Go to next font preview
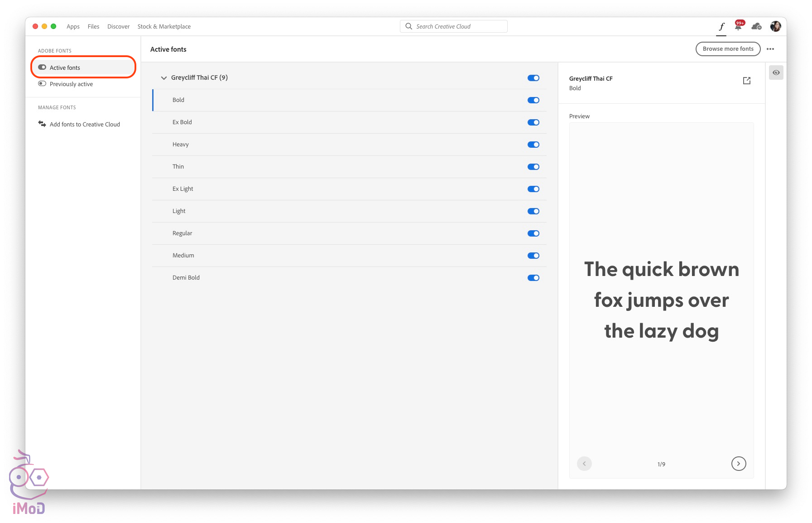The width and height of the screenshot is (812, 523). [738, 464]
